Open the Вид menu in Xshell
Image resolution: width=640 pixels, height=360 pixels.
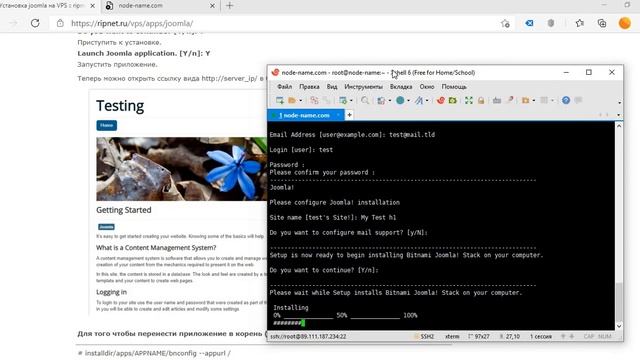[332, 87]
